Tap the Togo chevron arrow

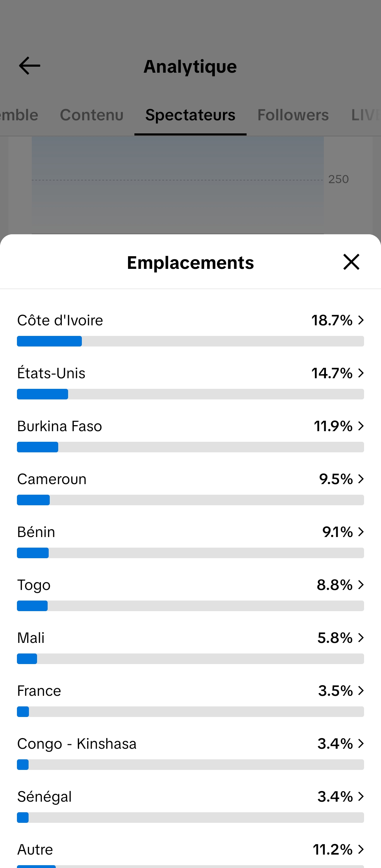(x=361, y=585)
